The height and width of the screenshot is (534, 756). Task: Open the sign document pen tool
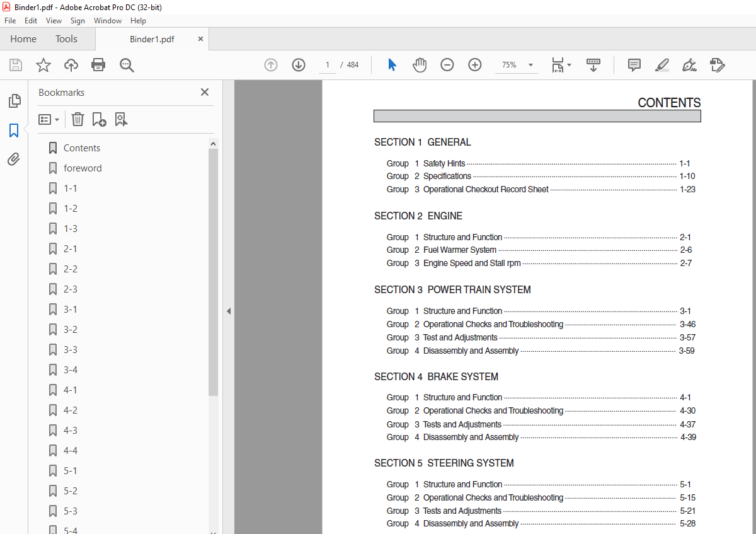pyautogui.click(x=689, y=65)
